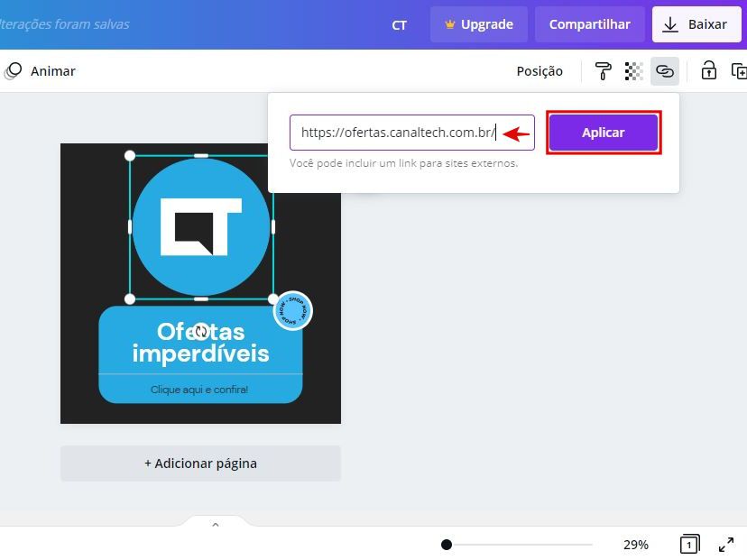The width and height of the screenshot is (747, 560).
Task: Add a new page with Adicionar página
Action: (200, 464)
